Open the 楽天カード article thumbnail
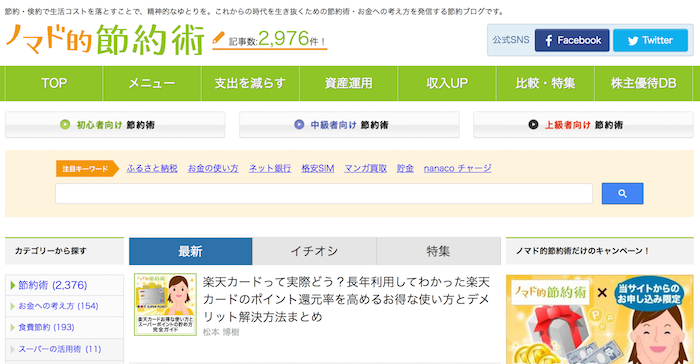Screen dimensions: 700x364 pyautogui.click(x=165, y=304)
